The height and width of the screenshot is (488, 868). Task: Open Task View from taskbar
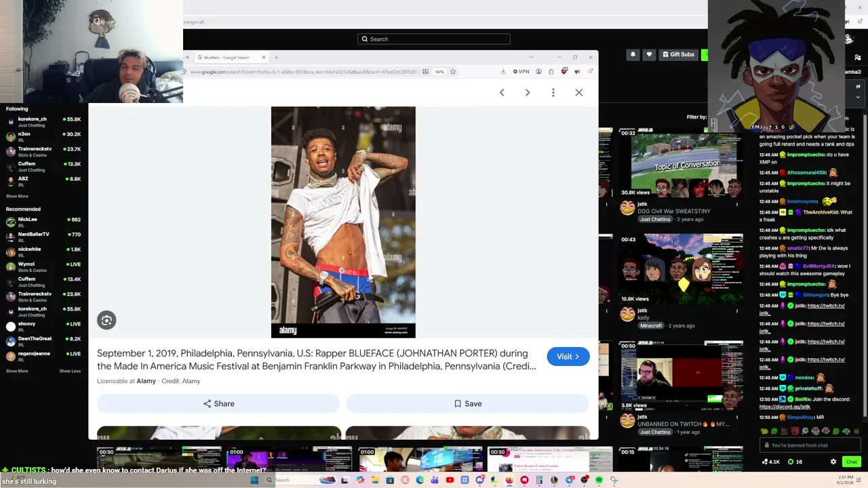[x=345, y=480]
